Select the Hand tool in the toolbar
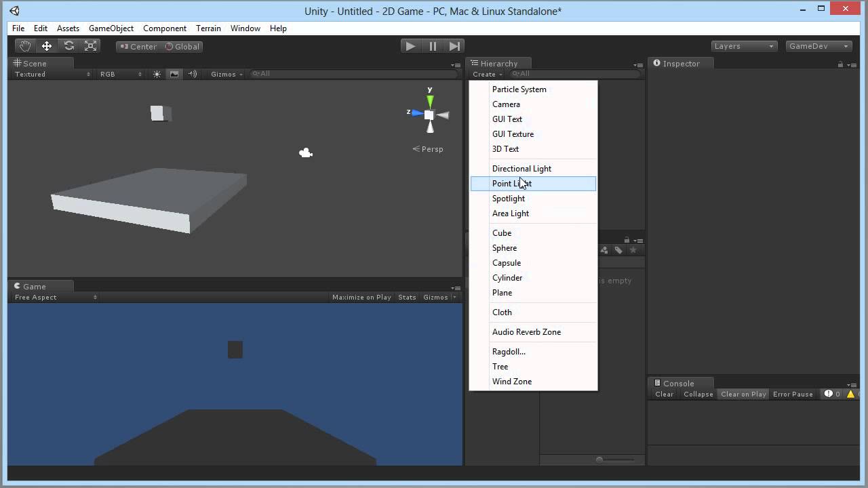868x488 pixels. coord(25,46)
